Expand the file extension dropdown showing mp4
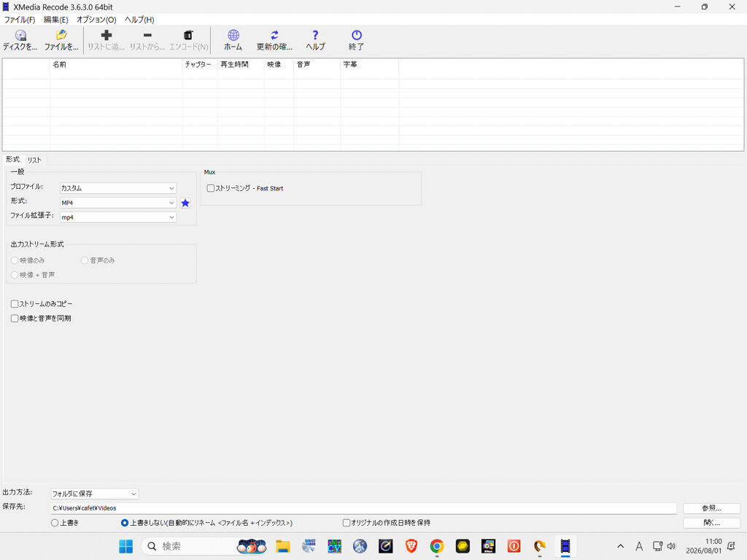The image size is (747, 560). tap(118, 217)
